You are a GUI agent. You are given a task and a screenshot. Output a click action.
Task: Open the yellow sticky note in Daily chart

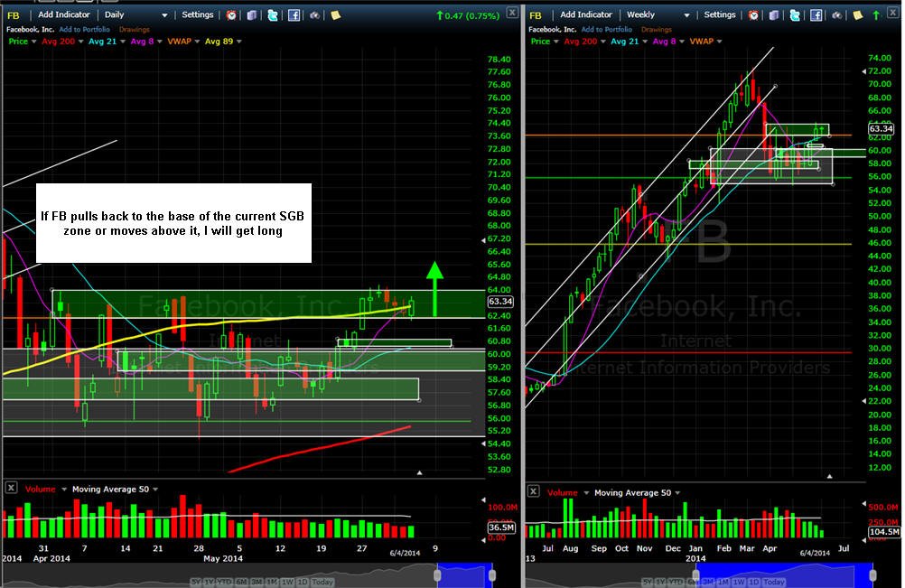(335, 15)
